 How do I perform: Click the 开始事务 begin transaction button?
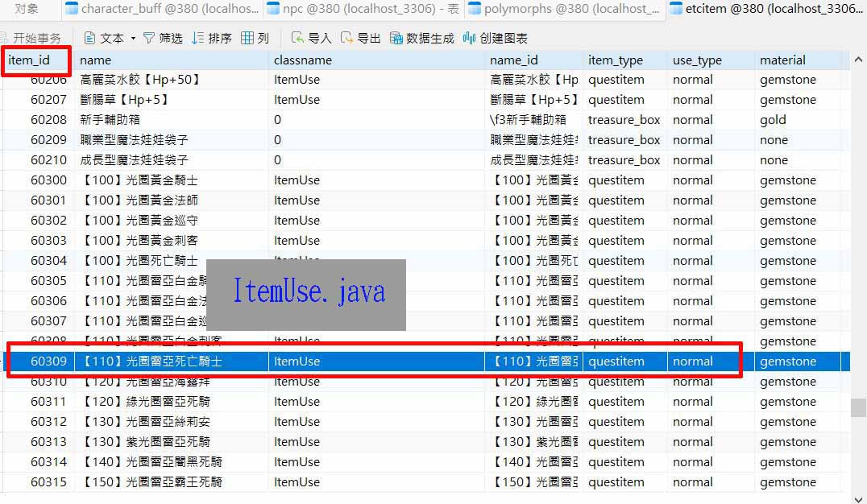[x=31, y=38]
